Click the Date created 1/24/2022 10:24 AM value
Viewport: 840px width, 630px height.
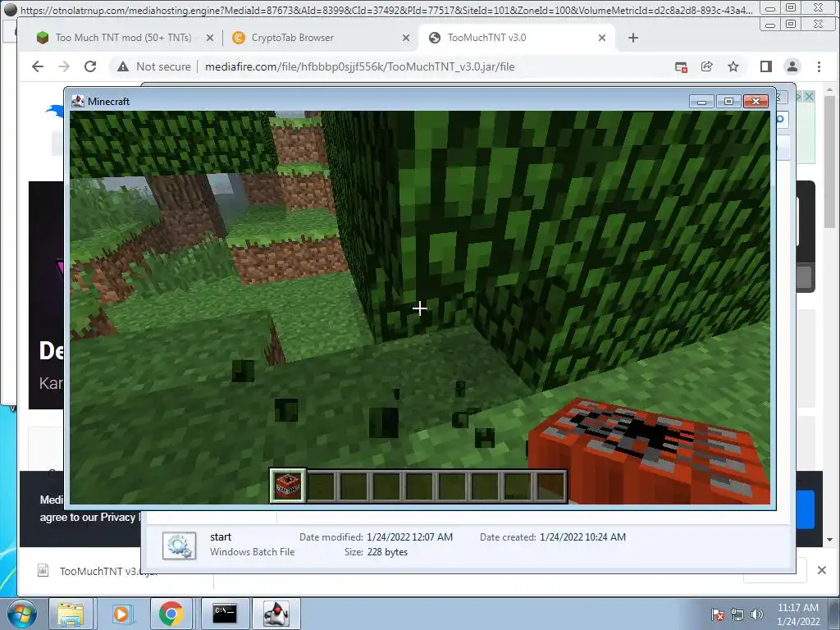pos(582,536)
